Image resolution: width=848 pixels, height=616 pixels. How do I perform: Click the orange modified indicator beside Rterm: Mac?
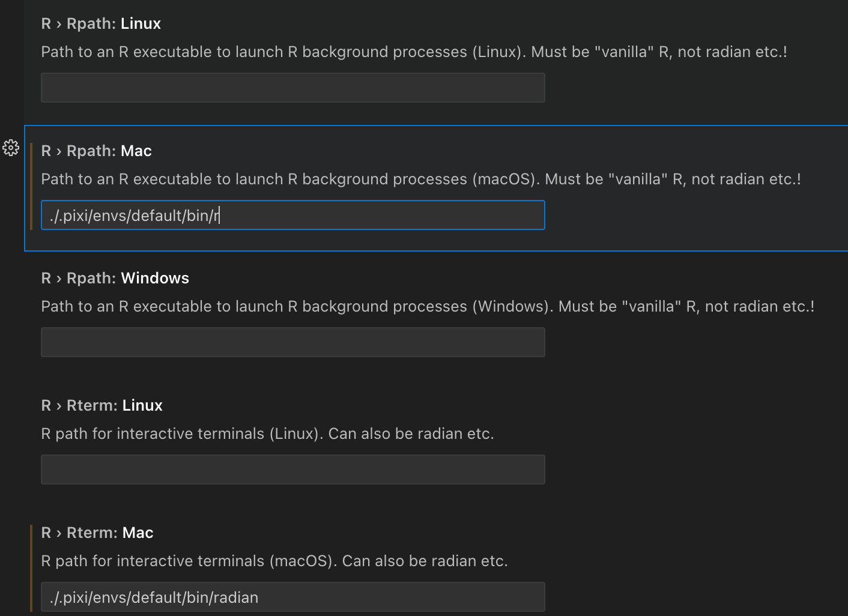(x=31, y=568)
